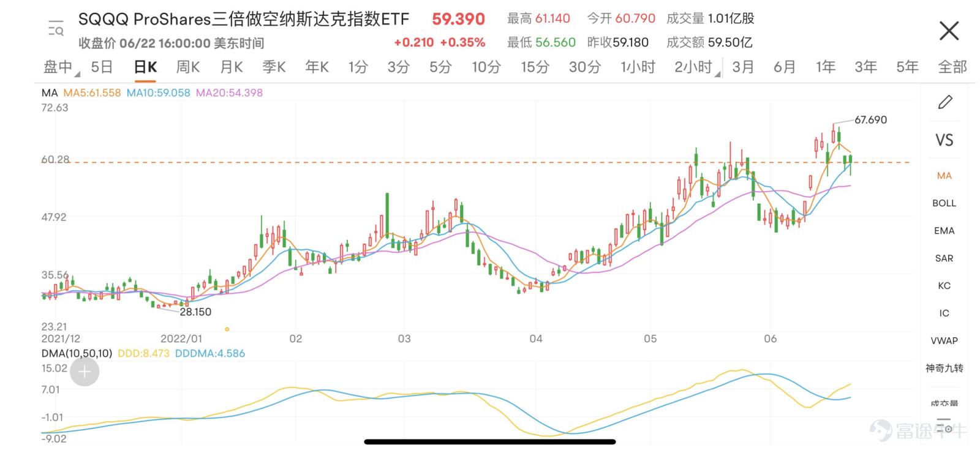Set chart range to 3年
Screen dimensions: 980x453
coord(866,67)
